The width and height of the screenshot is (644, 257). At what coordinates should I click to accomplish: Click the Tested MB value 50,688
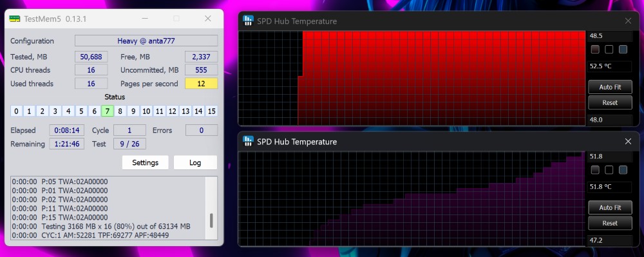(91, 57)
